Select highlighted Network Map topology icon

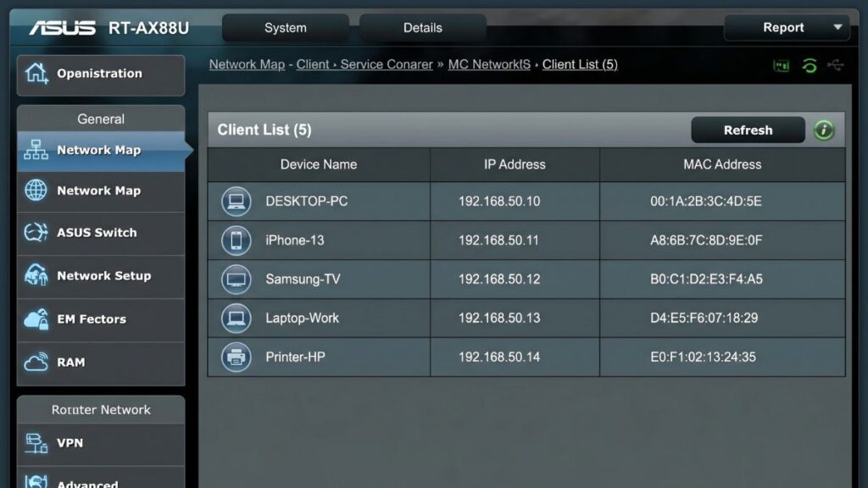click(36, 150)
